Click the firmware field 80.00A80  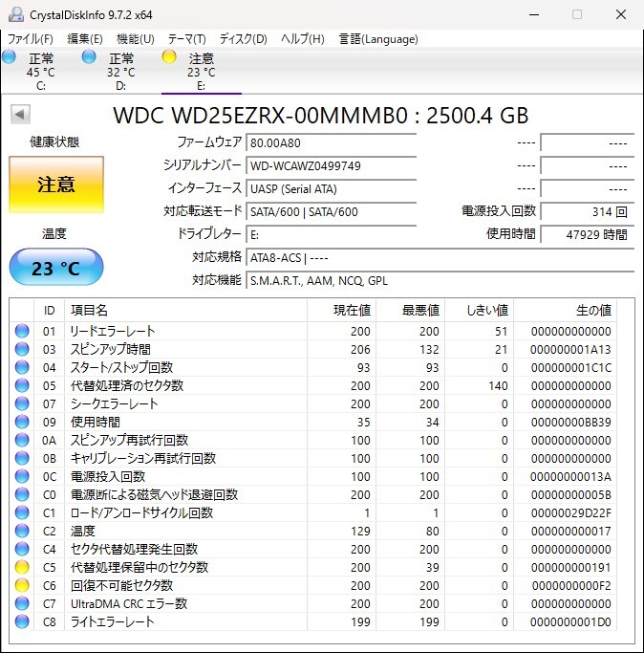click(332, 143)
